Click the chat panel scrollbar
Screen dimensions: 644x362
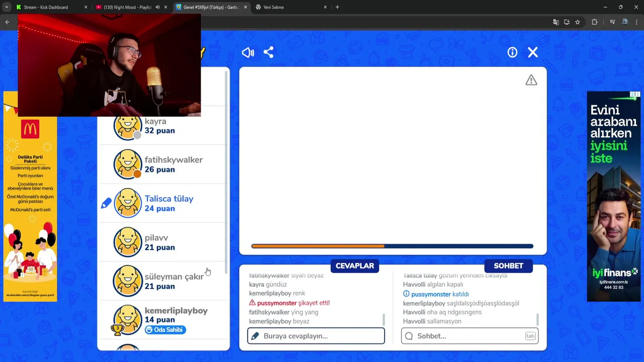[x=538, y=320]
